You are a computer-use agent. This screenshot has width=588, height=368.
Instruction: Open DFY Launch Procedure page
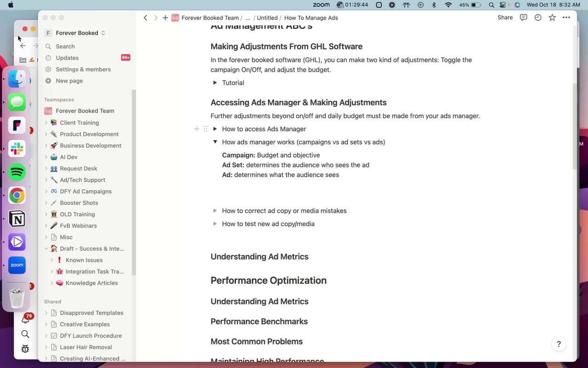click(x=90, y=336)
